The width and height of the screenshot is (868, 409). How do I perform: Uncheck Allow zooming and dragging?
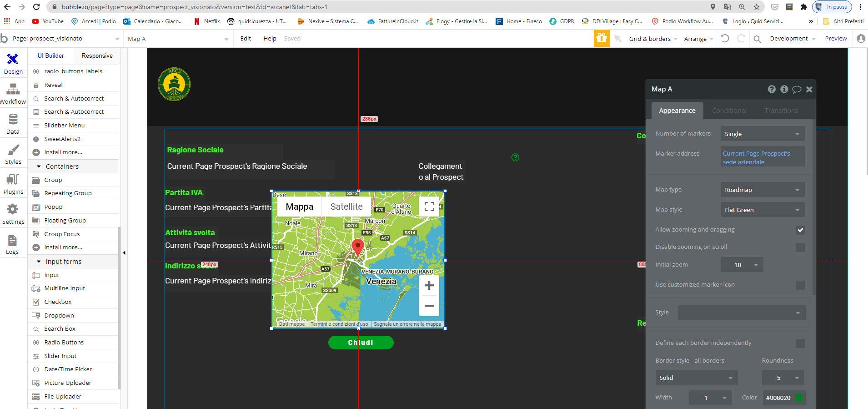[x=800, y=230]
